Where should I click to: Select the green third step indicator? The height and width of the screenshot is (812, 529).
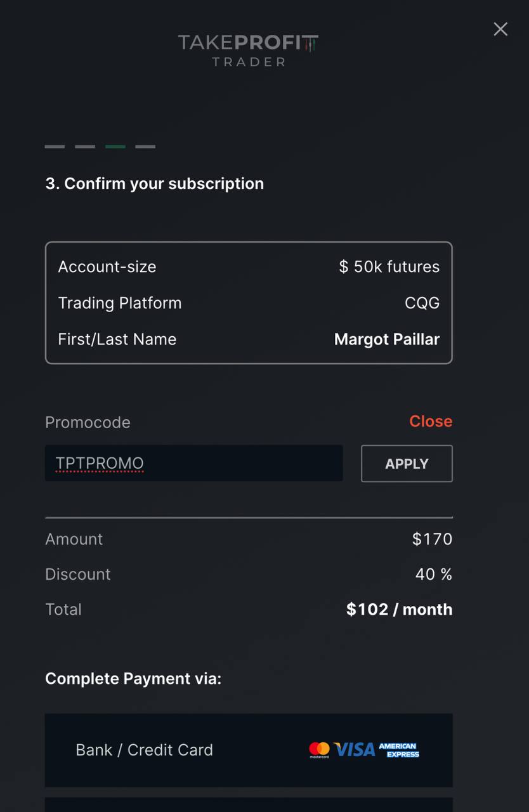click(115, 147)
